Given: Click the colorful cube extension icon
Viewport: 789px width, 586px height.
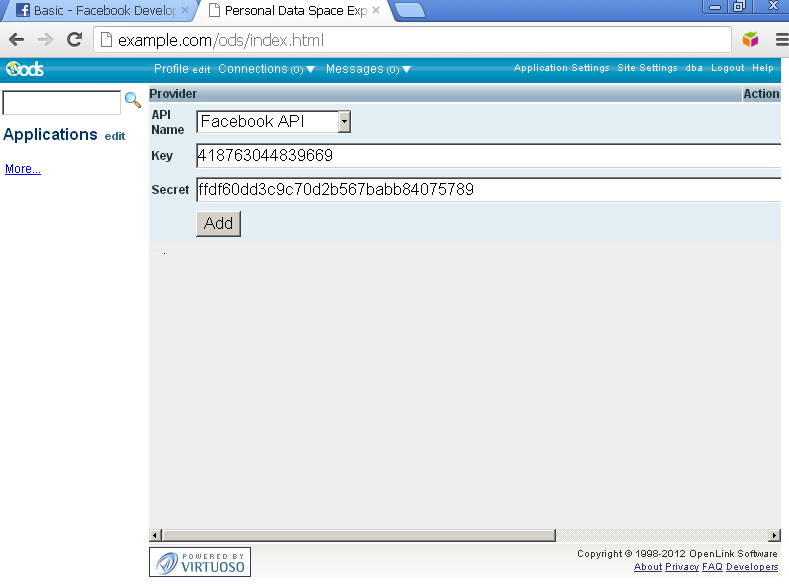Looking at the screenshot, I should point(750,39).
